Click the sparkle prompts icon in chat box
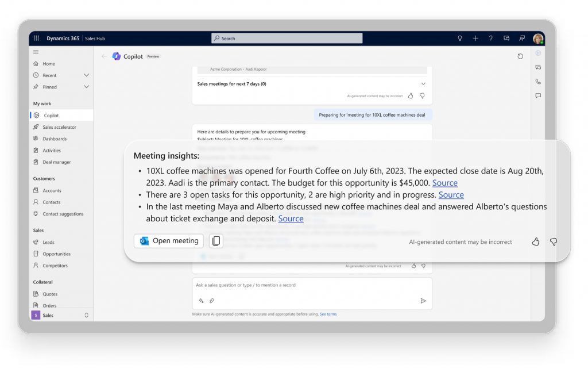 tap(202, 301)
